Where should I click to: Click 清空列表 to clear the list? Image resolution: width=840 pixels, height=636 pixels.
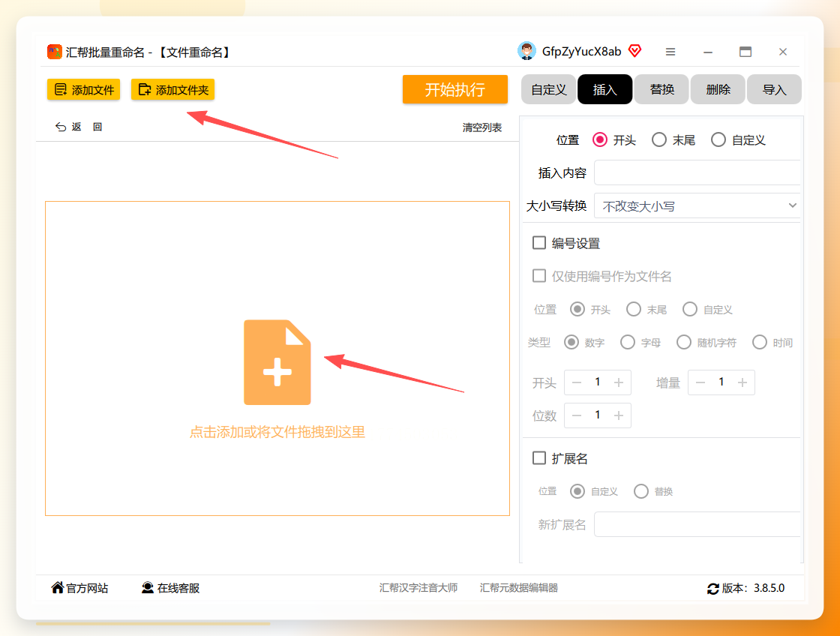(482, 127)
